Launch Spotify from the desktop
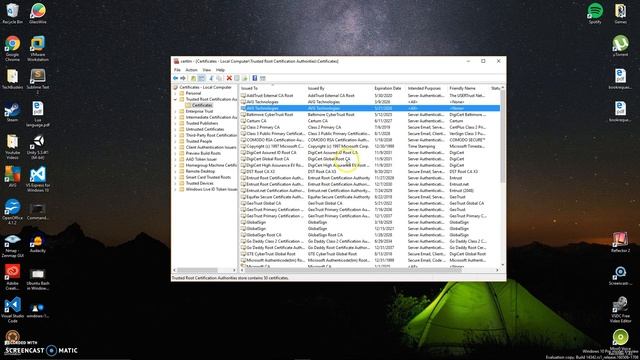Screen dimensions: 640x360 click(595, 13)
